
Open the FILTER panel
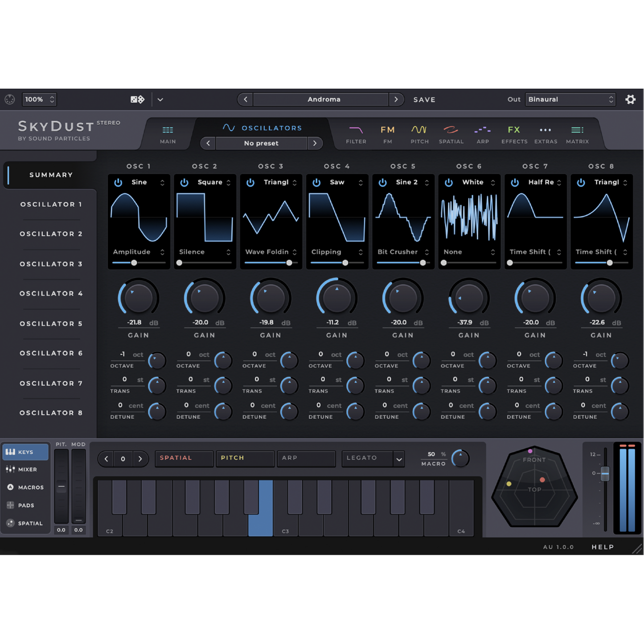356,134
